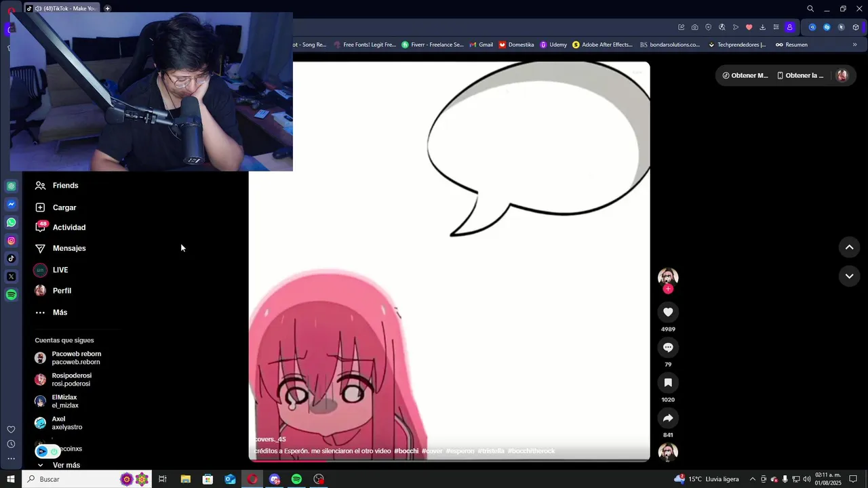Open Messenger in Opera sidebar
868x488 pixels.
(x=12, y=204)
